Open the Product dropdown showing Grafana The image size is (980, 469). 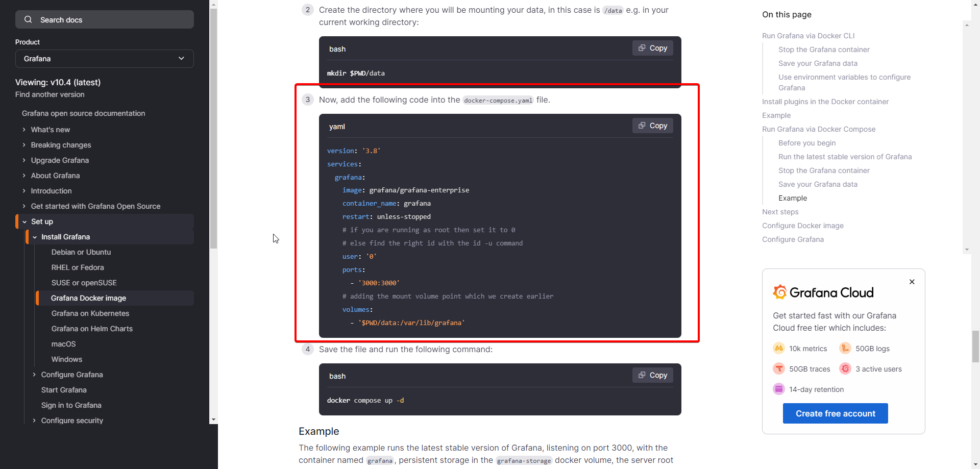click(x=104, y=59)
